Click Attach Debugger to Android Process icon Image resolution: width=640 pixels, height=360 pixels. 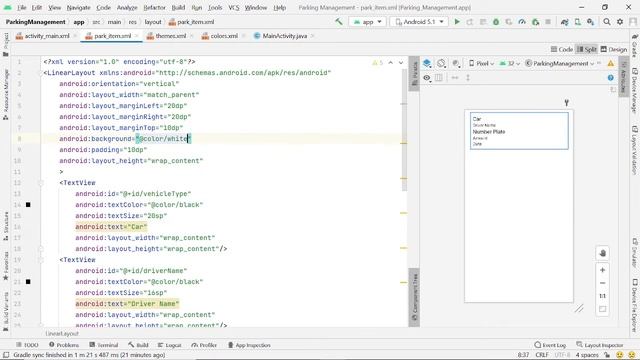click(x=536, y=22)
